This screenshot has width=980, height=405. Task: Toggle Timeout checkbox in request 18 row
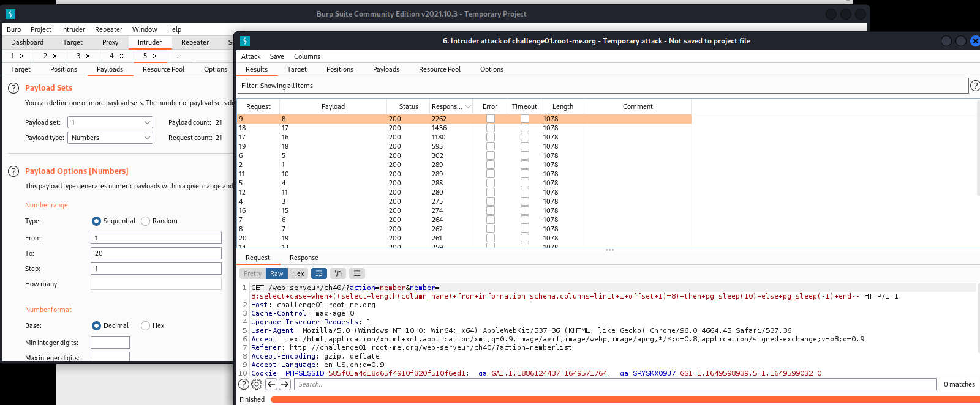click(525, 128)
